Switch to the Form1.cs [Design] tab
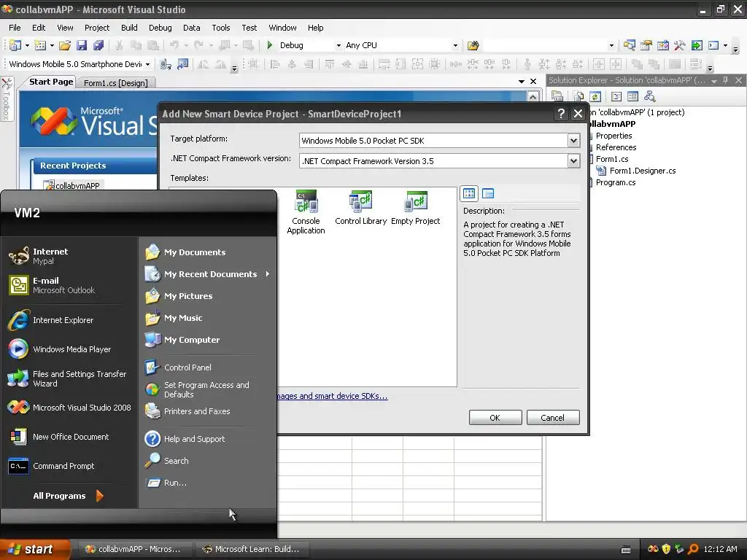This screenshot has height=560, width=747. pyautogui.click(x=116, y=83)
